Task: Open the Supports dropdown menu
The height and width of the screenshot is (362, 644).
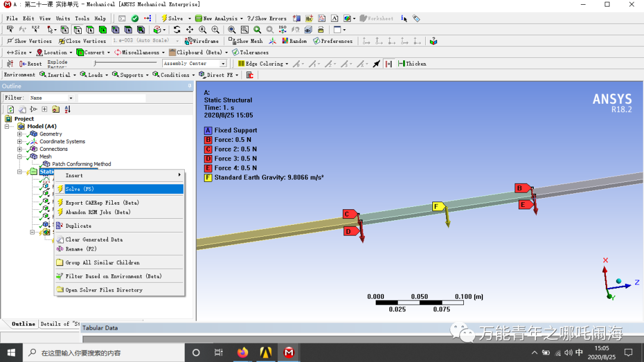Action: tap(130, 75)
